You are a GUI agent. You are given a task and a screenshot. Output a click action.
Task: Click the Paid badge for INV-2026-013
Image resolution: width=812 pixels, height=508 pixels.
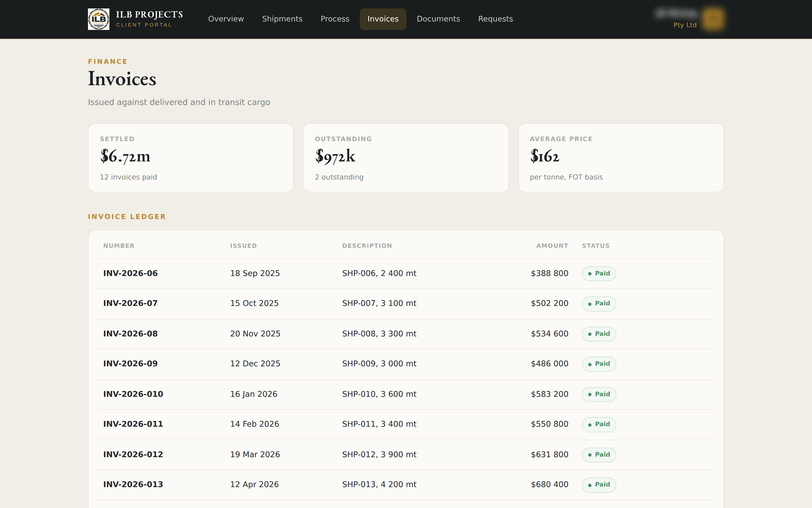click(599, 485)
